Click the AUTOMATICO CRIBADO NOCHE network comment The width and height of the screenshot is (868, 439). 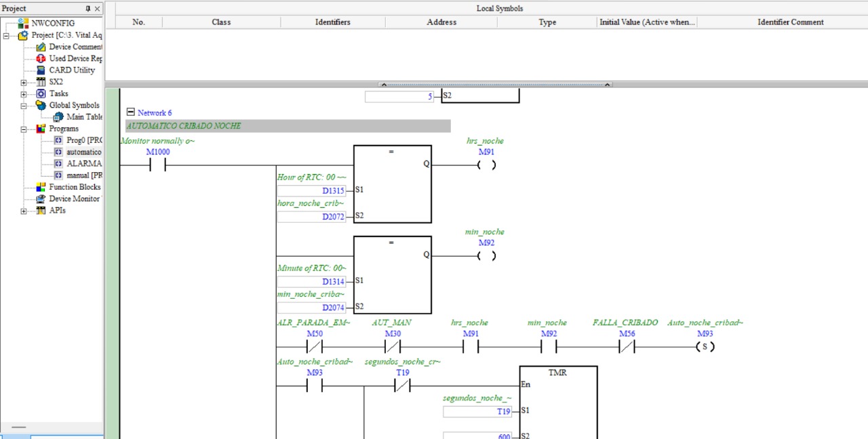coord(288,126)
